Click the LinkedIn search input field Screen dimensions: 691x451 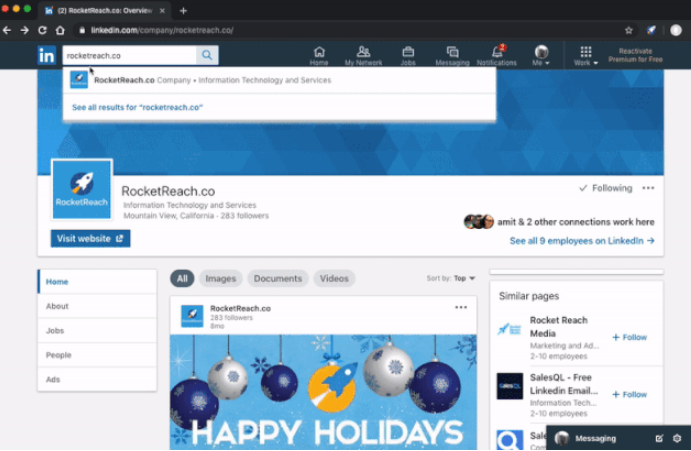(130, 56)
